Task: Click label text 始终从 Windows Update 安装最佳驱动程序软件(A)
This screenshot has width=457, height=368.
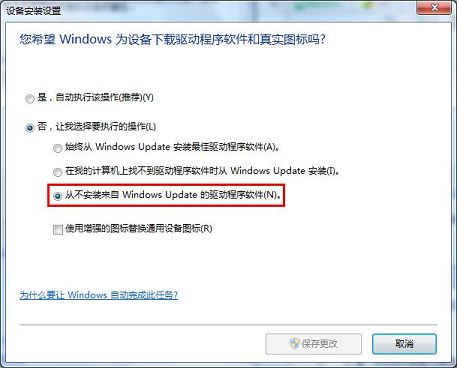Action: coord(172,147)
